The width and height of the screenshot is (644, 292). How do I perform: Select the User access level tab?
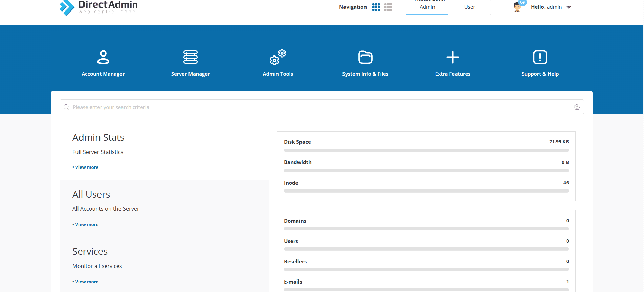point(469,7)
